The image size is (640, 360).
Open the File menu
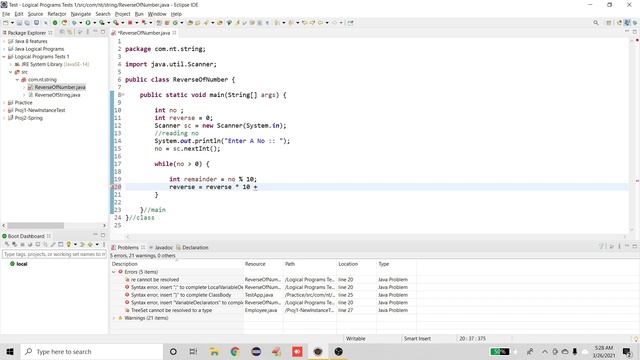pyautogui.click(x=6, y=14)
